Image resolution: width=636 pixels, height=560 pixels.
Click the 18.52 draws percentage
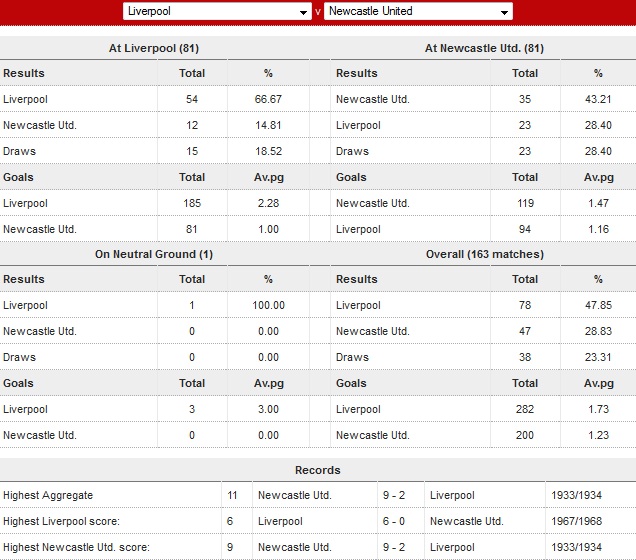coord(268,151)
